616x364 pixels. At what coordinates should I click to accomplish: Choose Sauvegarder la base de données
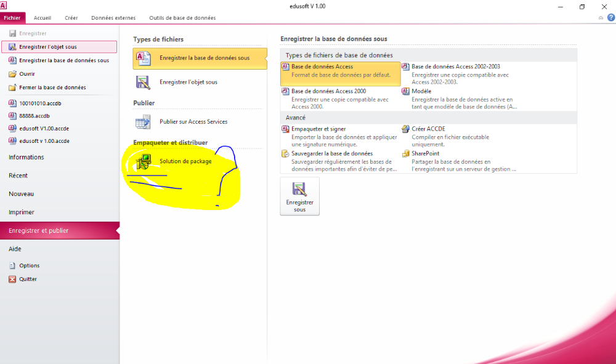[340, 161]
